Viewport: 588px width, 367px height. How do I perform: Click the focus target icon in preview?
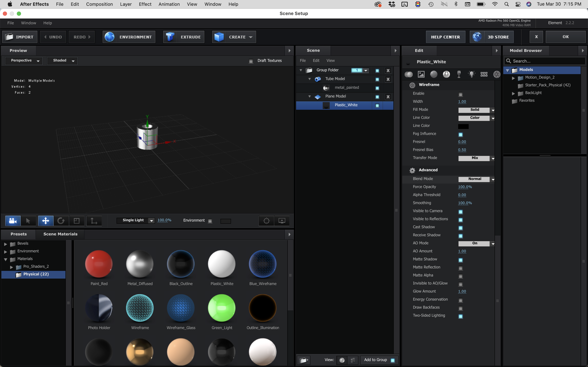[x=266, y=221]
